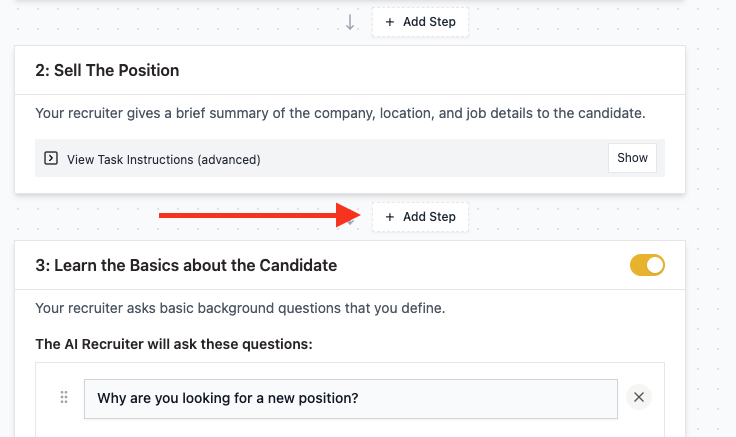The width and height of the screenshot is (736, 437).
Task: Click the white knob of the yellow toggle
Action: [x=655, y=265]
